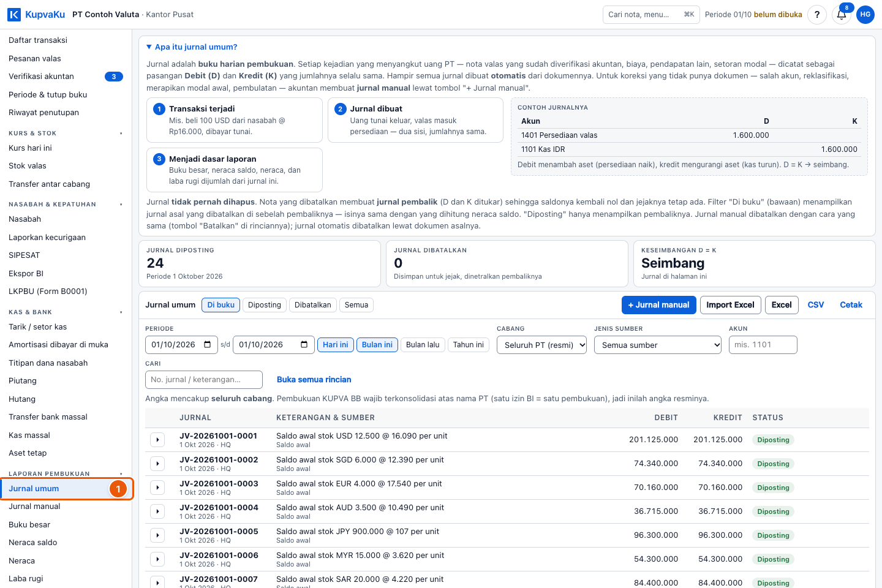Toggle the 'Bulan ini' period preset

pos(377,345)
